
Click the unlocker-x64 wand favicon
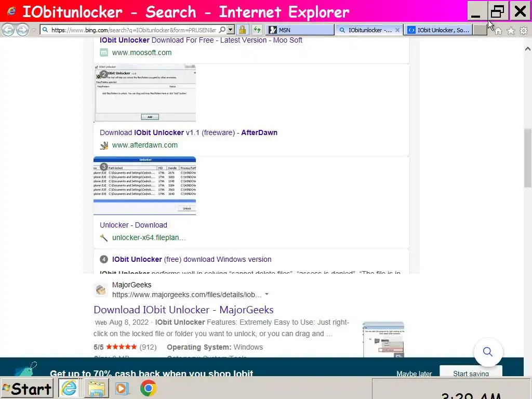click(104, 237)
